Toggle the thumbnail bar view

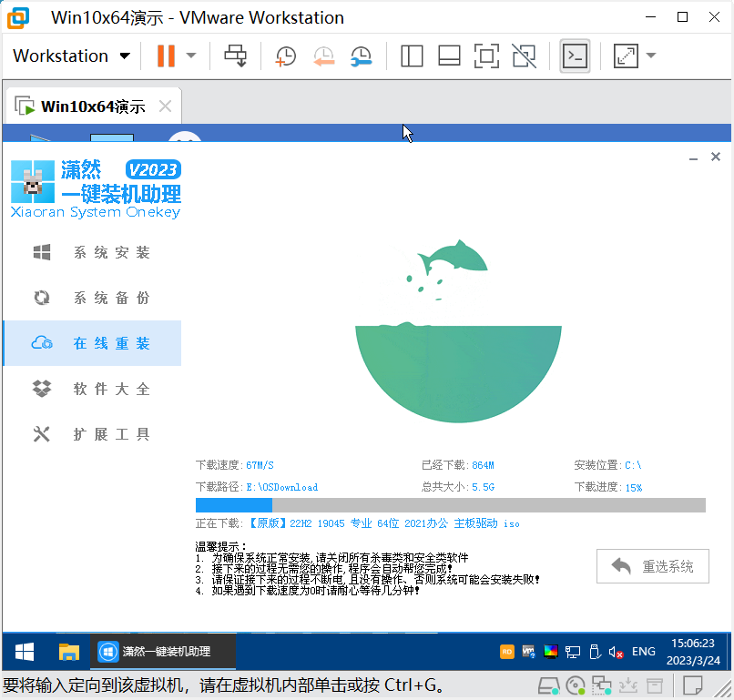tap(449, 56)
